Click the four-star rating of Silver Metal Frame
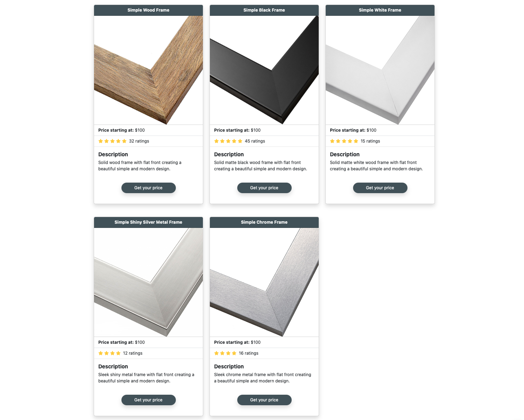The height and width of the screenshot is (420, 524). pyautogui.click(x=110, y=353)
